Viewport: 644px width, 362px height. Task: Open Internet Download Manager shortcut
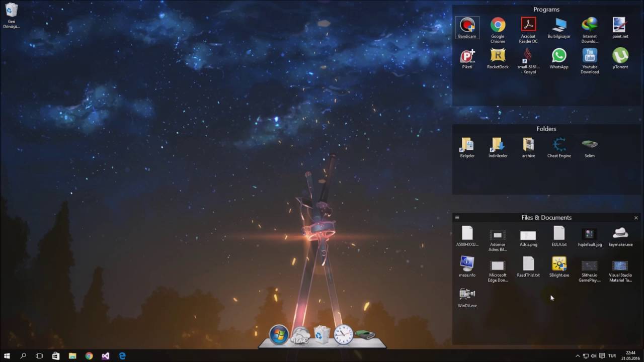point(590,30)
